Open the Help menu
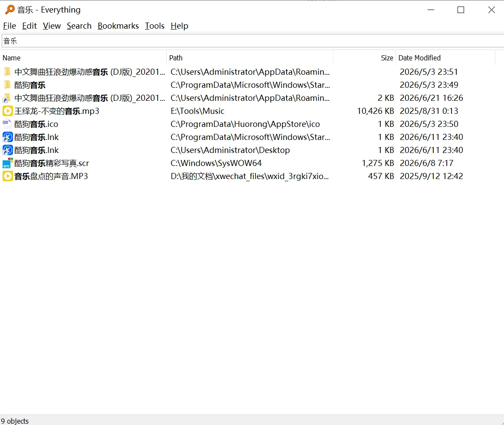The image size is (504, 425). pos(179,26)
